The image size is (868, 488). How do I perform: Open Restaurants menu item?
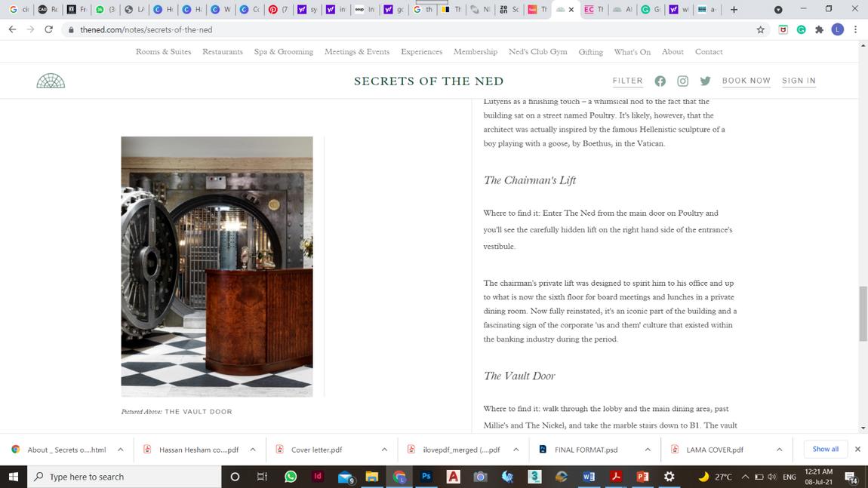point(223,51)
